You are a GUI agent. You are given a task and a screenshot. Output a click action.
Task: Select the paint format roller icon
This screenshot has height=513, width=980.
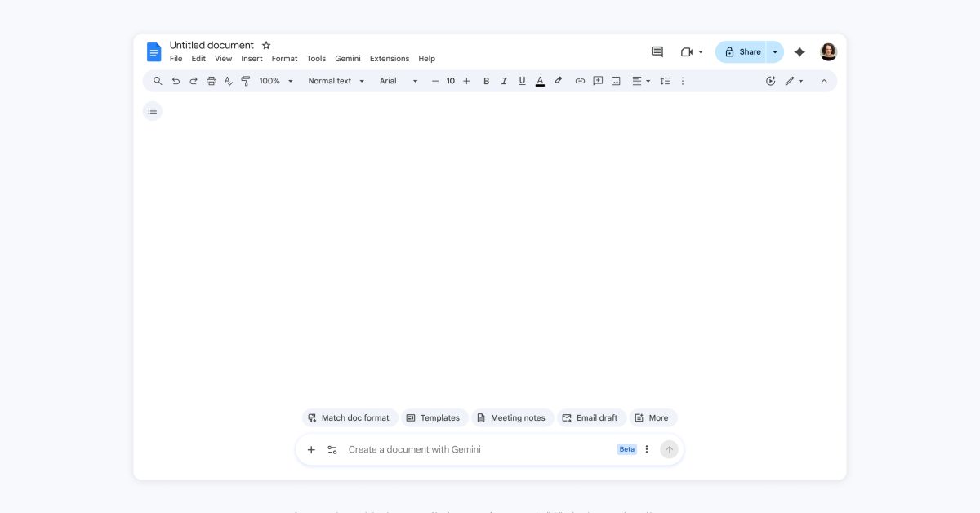(x=246, y=81)
